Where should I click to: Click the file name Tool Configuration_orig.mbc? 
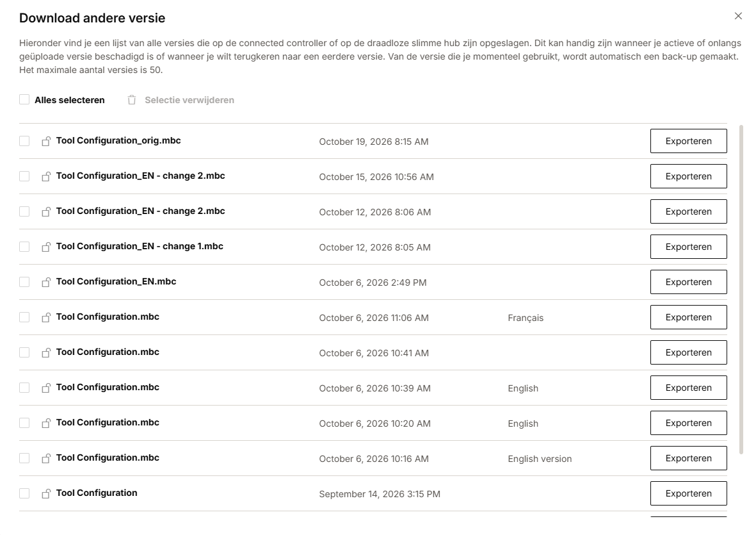[x=118, y=140]
